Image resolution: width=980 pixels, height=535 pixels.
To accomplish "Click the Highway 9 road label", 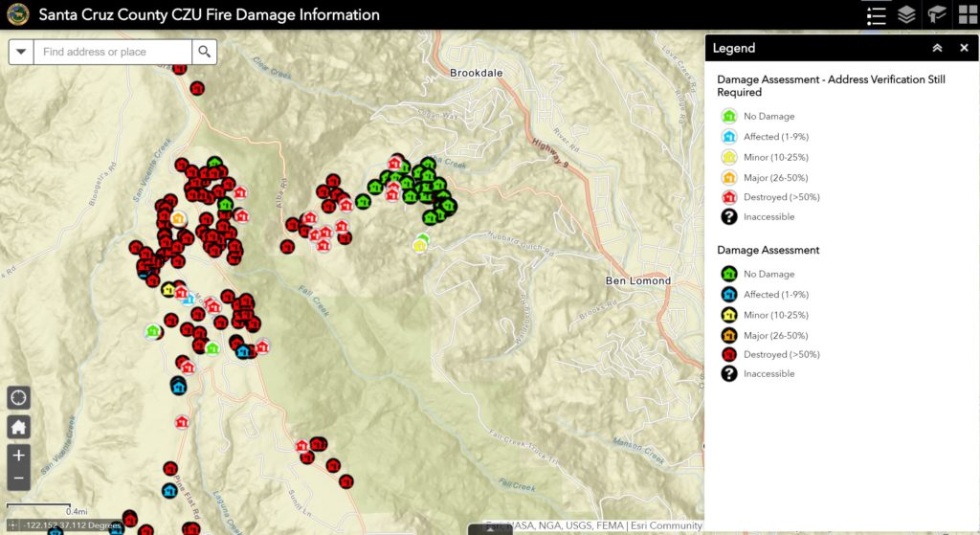I will (x=550, y=152).
